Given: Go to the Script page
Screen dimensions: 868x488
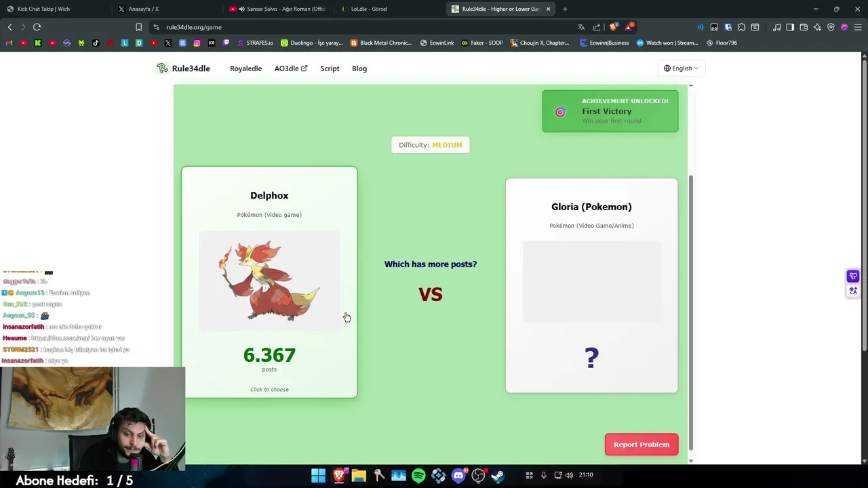Looking at the screenshot, I should click(x=330, y=68).
